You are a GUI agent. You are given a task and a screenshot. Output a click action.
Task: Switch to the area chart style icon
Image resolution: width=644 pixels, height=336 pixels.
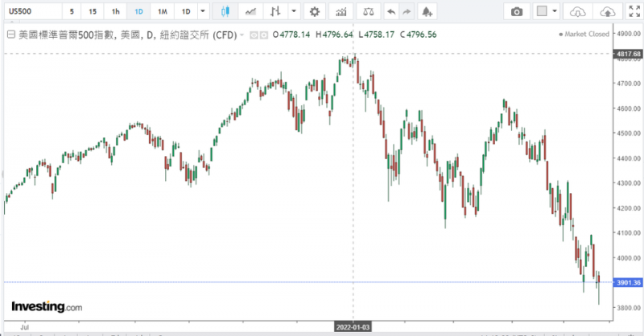251,12
